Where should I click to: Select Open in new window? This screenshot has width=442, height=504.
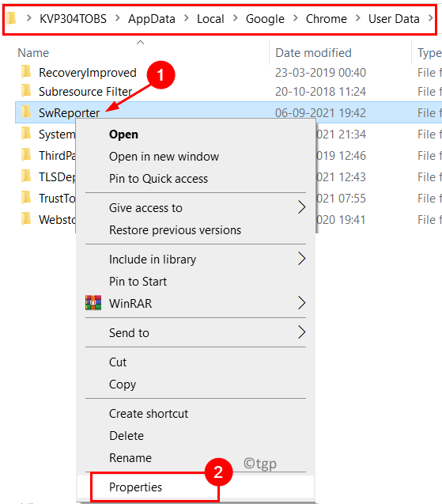pyautogui.click(x=164, y=157)
